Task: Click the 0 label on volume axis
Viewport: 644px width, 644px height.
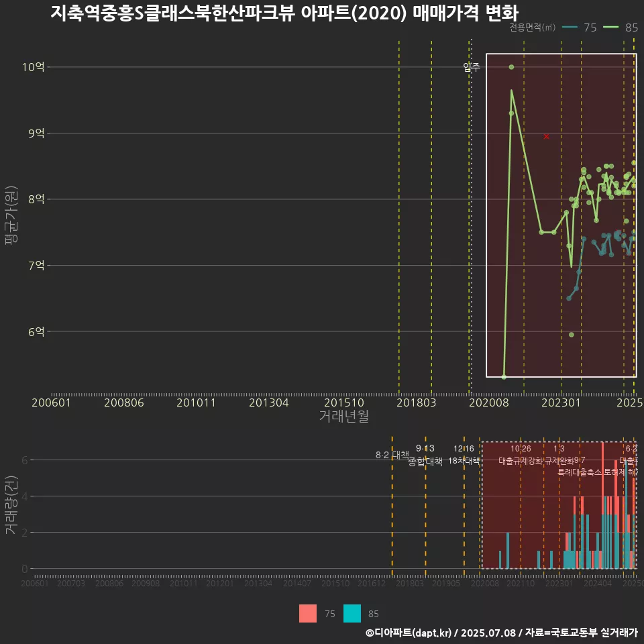Action: coord(25,569)
